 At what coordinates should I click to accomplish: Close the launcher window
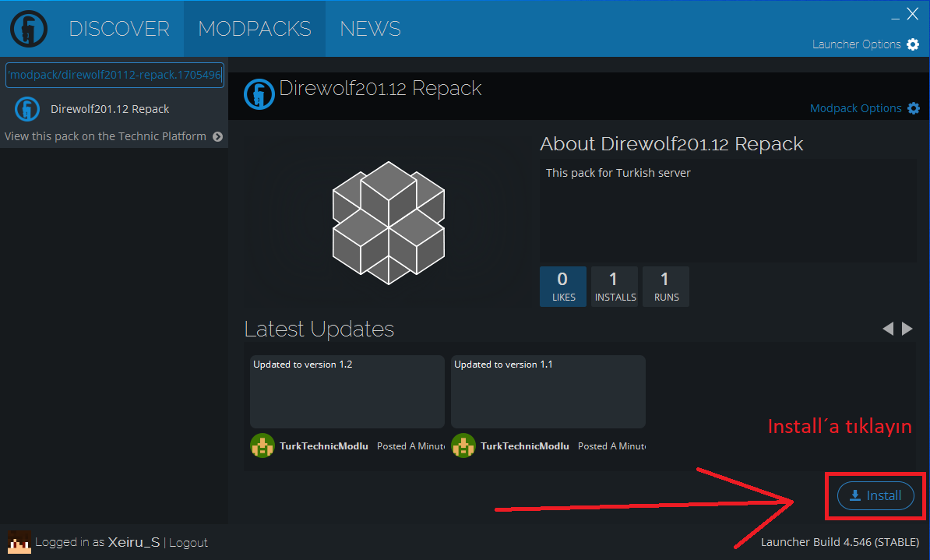[x=912, y=14]
